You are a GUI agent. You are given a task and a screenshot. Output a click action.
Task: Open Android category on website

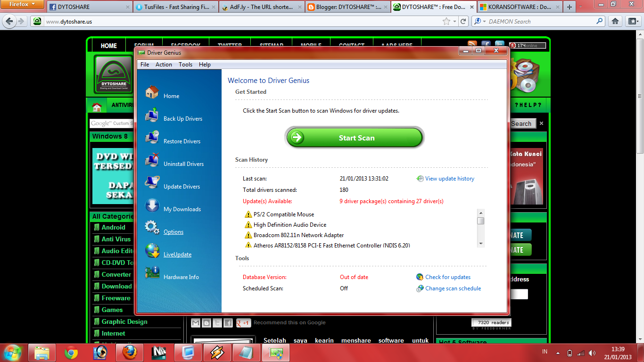click(113, 227)
